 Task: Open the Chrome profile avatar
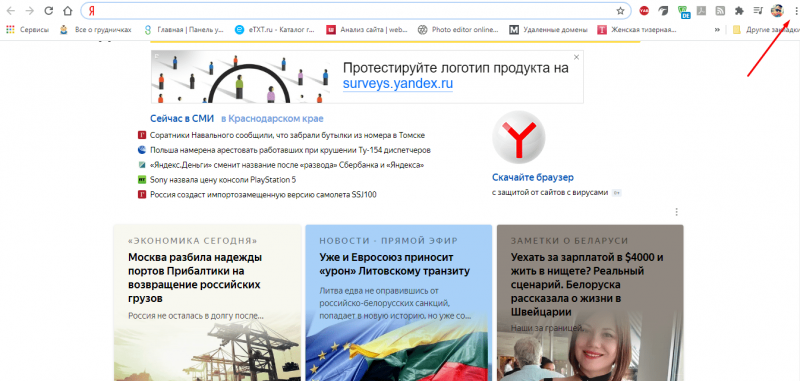[777, 11]
